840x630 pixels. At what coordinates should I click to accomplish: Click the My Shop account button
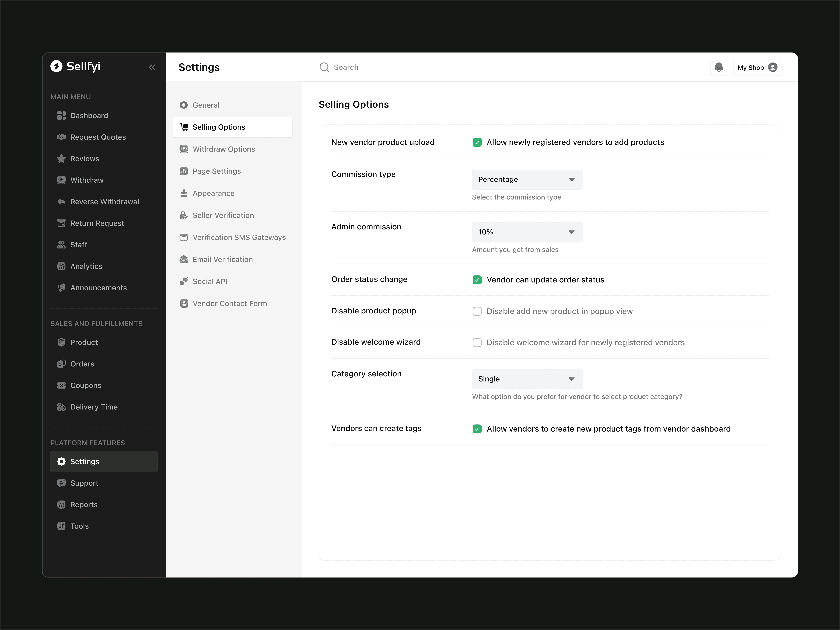(x=757, y=68)
